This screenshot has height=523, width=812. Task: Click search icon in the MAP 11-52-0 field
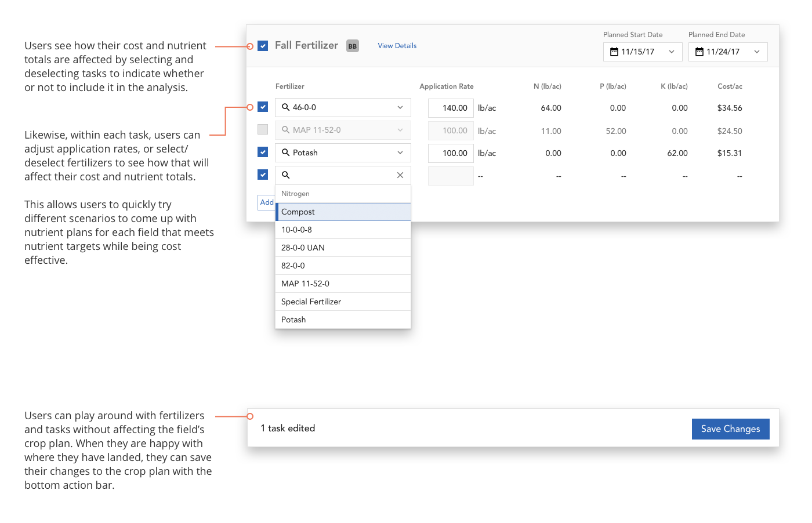(285, 130)
